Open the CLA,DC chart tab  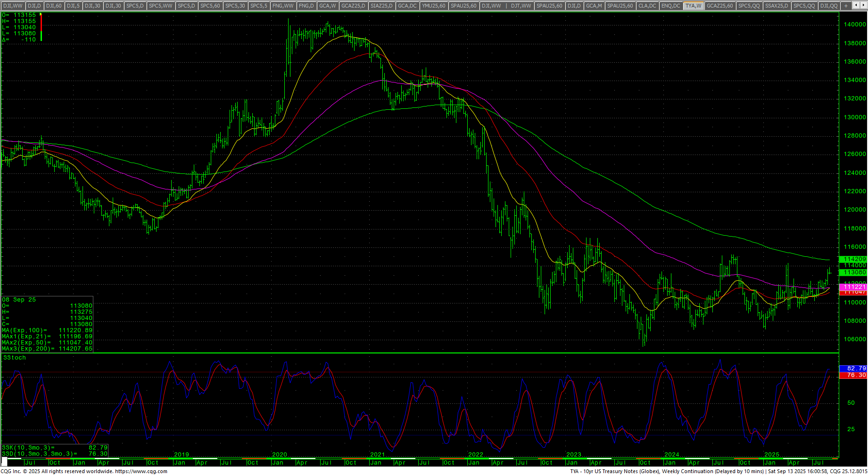647,6
